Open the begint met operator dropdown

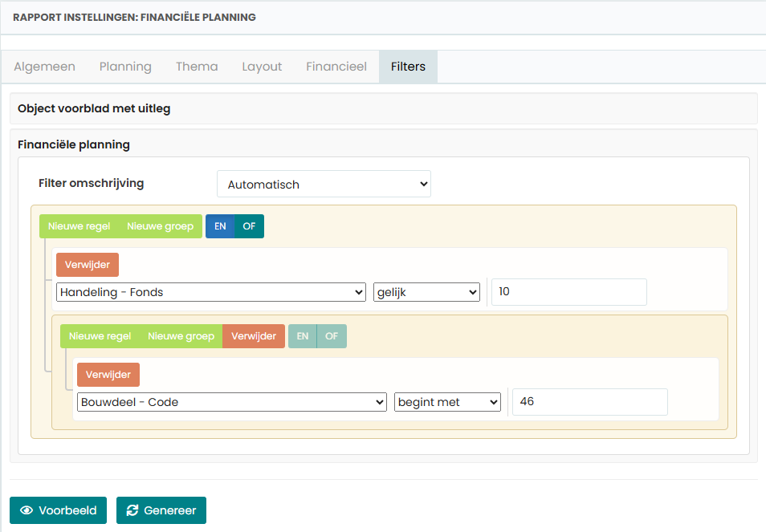447,402
